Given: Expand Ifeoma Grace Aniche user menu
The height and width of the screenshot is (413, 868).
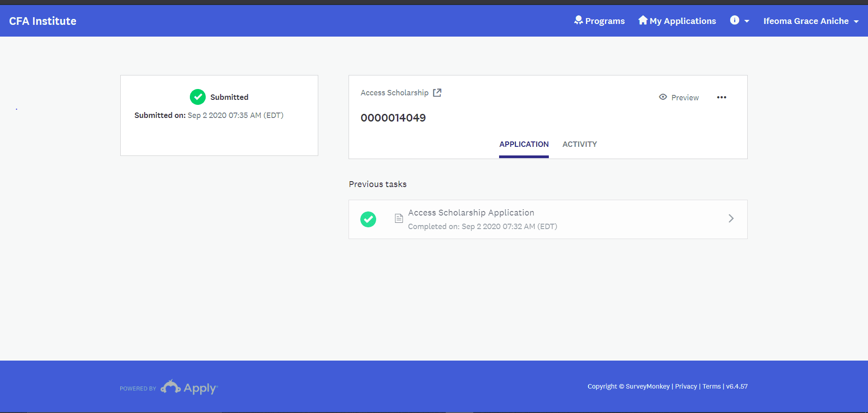Looking at the screenshot, I should 811,21.
